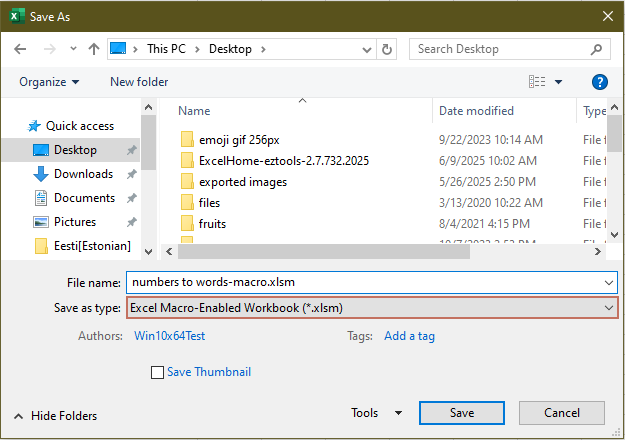Sort files by Date modified column

(x=476, y=111)
